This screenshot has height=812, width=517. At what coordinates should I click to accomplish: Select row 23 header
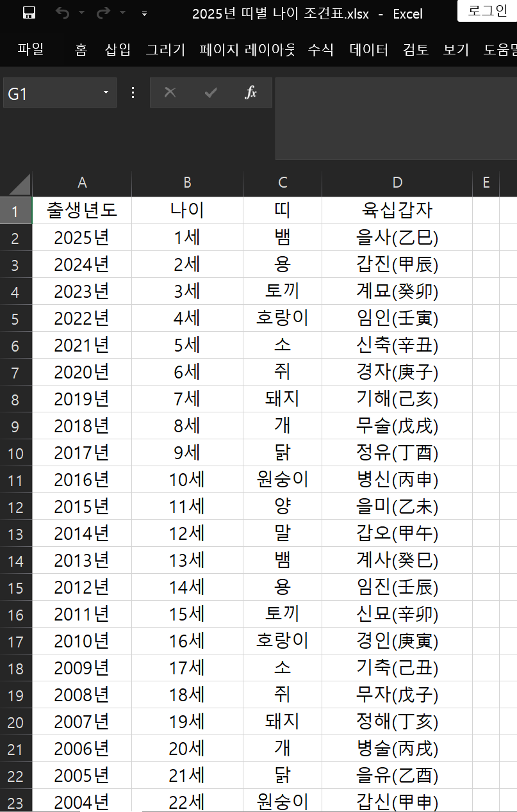[16, 800]
